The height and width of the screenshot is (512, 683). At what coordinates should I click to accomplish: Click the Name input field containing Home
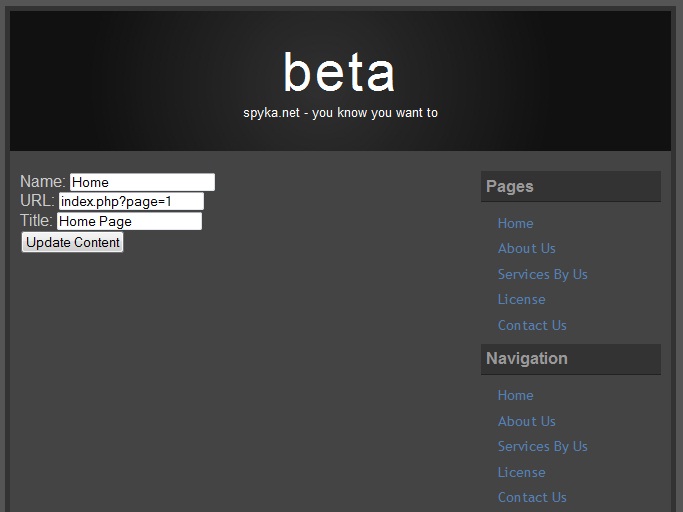pos(142,182)
